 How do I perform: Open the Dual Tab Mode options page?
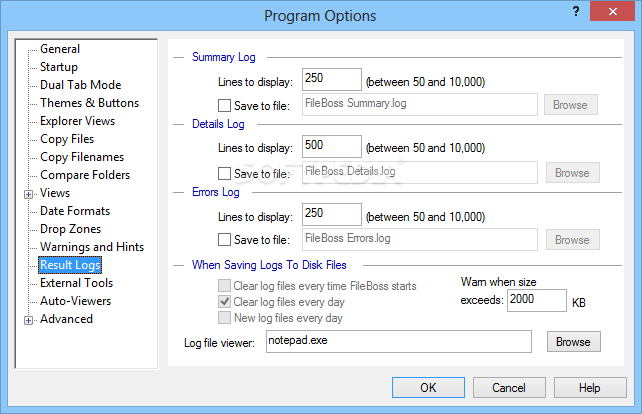point(80,85)
